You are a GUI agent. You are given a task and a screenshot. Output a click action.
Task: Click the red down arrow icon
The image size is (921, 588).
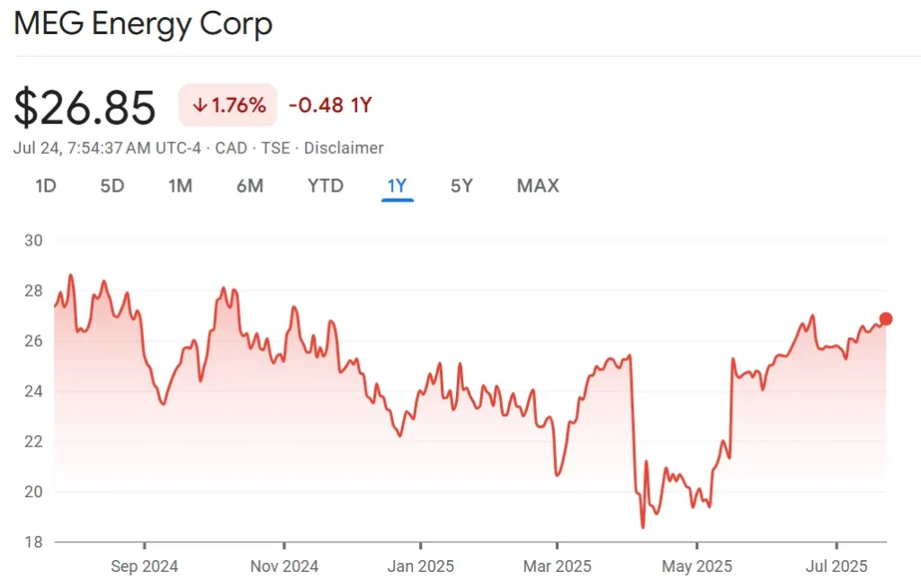(200, 106)
